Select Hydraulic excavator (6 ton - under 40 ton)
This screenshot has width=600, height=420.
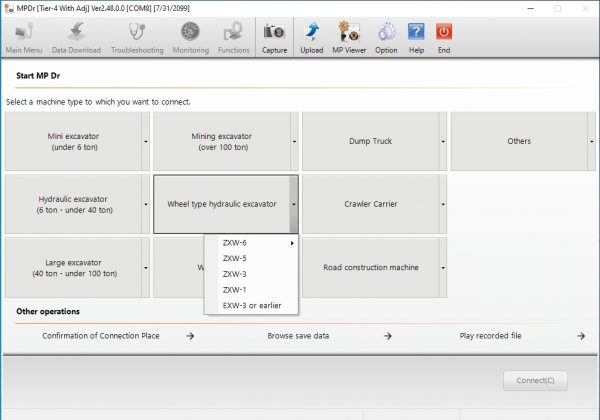[73, 204]
